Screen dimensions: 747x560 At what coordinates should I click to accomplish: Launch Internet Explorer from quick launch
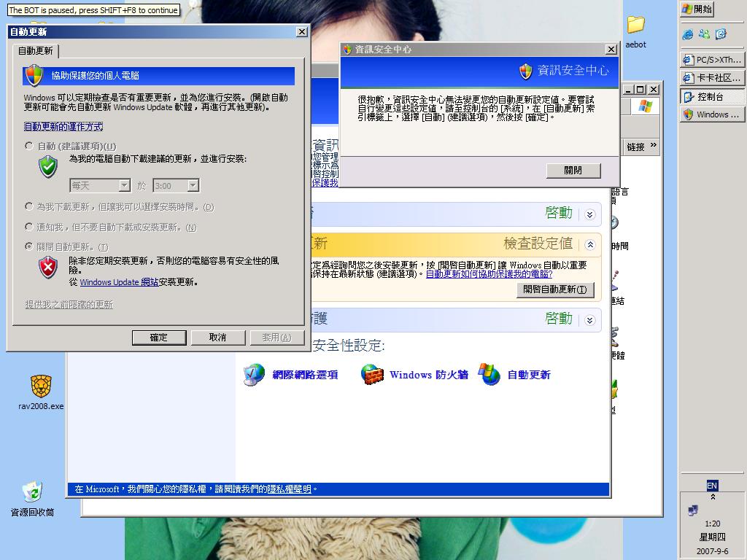[687, 34]
